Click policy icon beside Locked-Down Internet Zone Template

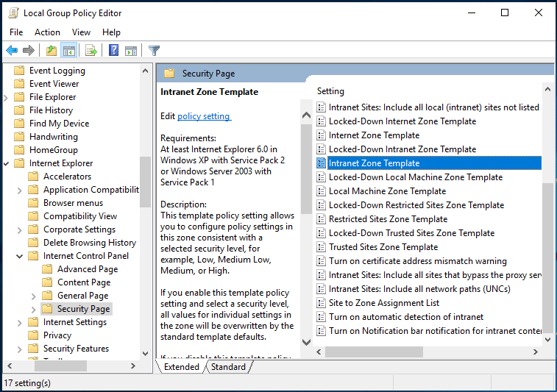[321, 121]
